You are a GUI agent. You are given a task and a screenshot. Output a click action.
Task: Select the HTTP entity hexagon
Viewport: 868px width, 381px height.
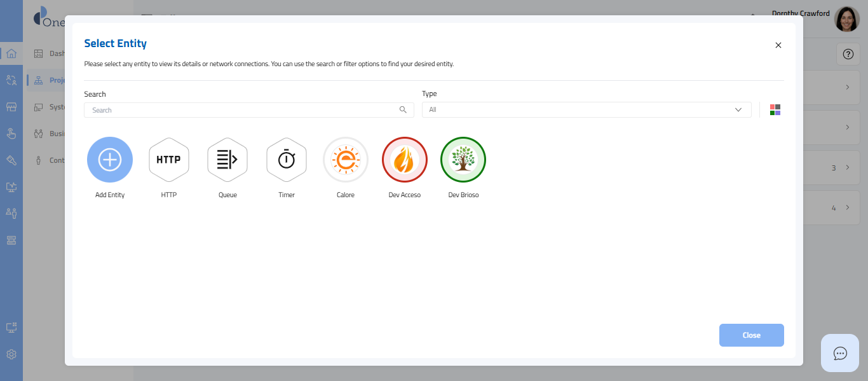[168, 160]
